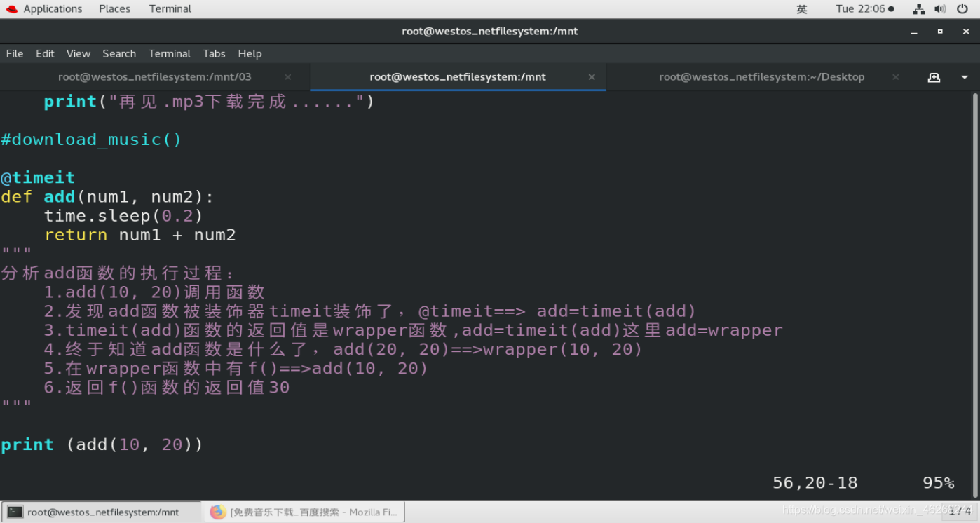The height and width of the screenshot is (523, 980).
Task: Click the print("再见.mp3下载完成") line
Action: tap(209, 102)
